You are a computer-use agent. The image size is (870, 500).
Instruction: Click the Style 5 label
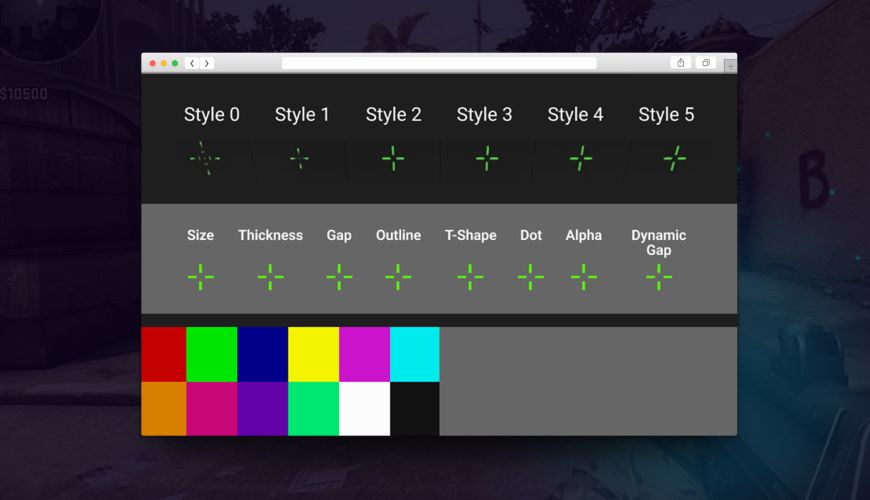pos(666,114)
